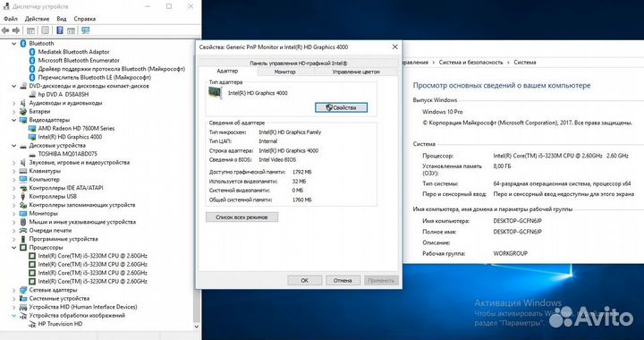
Task: Click the 8,00 ГБ installed memory value
Action: (x=503, y=166)
